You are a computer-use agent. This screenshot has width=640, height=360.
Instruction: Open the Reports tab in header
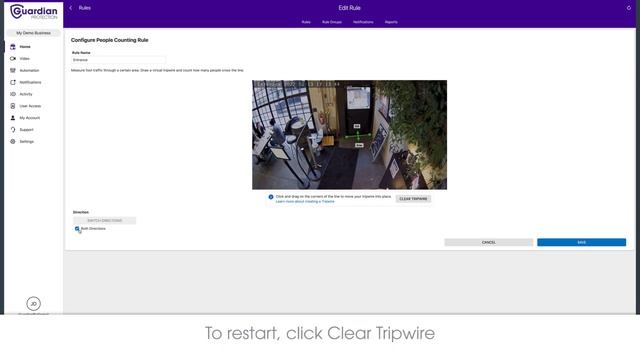pos(391,22)
